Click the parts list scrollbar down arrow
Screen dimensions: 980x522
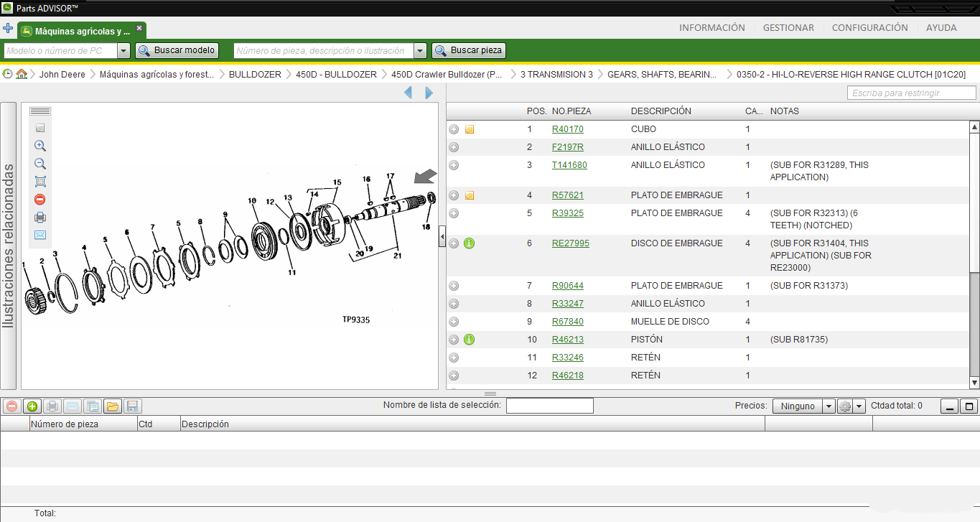[974, 383]
